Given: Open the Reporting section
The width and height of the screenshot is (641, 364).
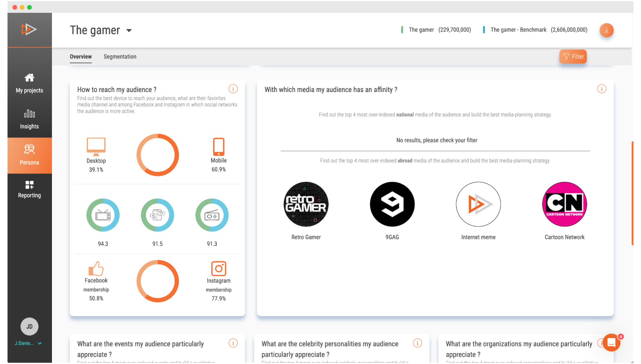Looking at the screenshot, I should coord(30,189).
